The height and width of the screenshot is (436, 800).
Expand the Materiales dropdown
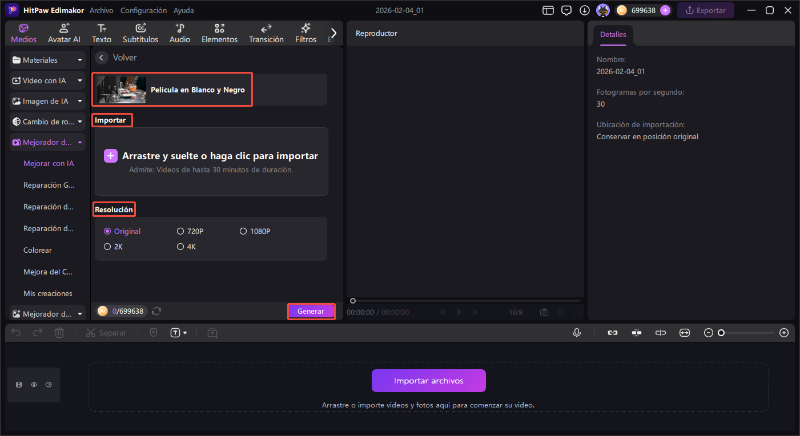click(x=79, y=60)
